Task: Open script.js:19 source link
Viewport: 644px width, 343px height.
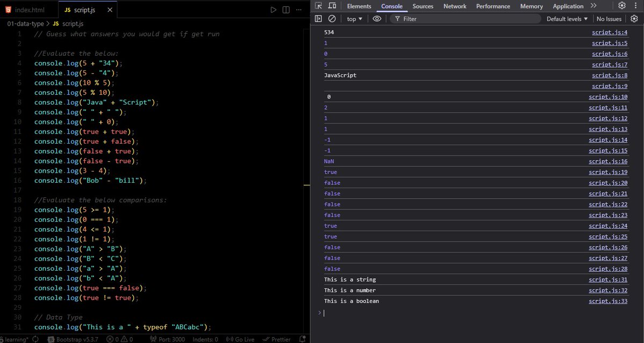Action: click(608, 172)
